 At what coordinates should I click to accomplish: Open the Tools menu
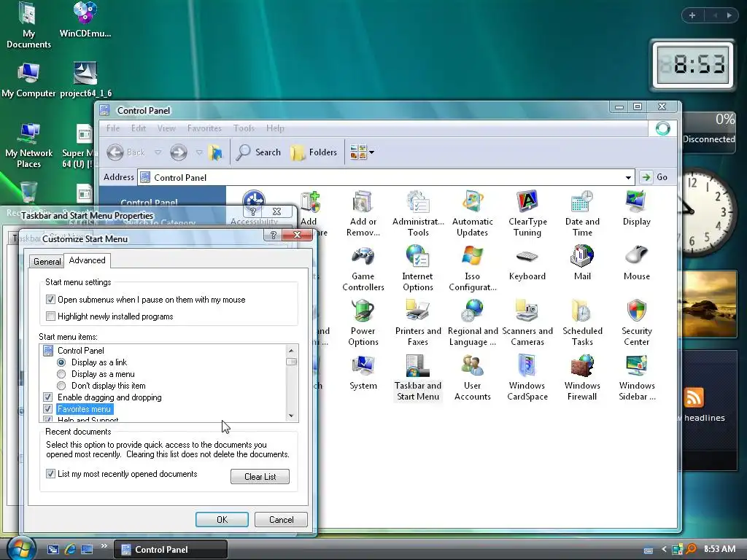[244, 128]
